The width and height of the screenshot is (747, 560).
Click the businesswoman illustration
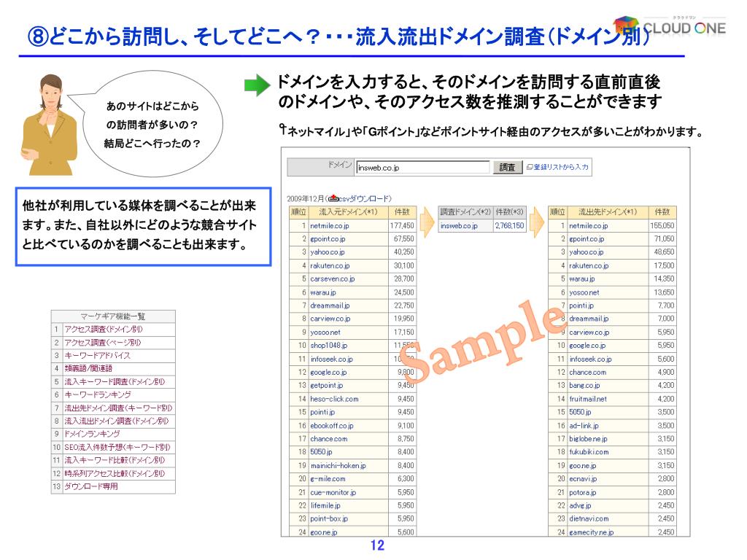click(x=49, y=125)
